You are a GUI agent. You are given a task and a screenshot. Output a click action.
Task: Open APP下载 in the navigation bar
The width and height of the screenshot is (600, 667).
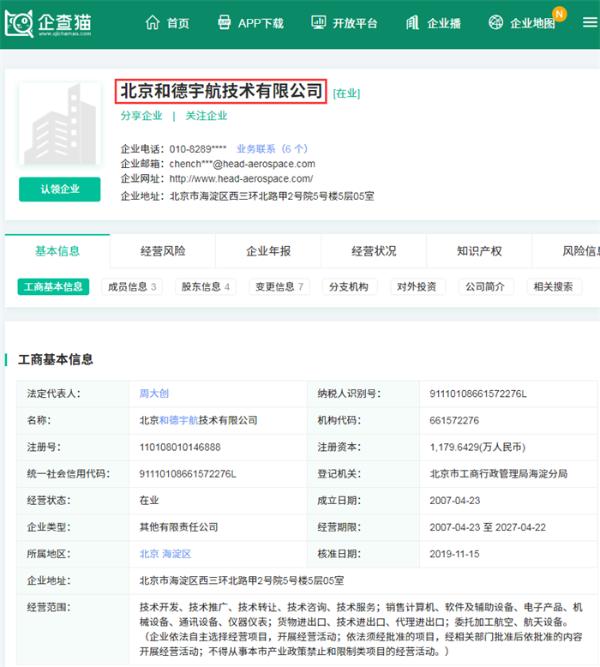(261, 23)
